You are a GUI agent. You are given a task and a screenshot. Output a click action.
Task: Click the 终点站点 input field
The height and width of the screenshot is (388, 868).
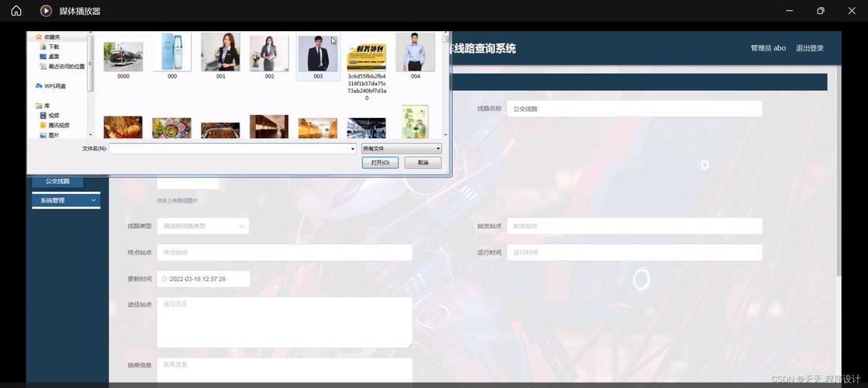(x=285, y=252)
